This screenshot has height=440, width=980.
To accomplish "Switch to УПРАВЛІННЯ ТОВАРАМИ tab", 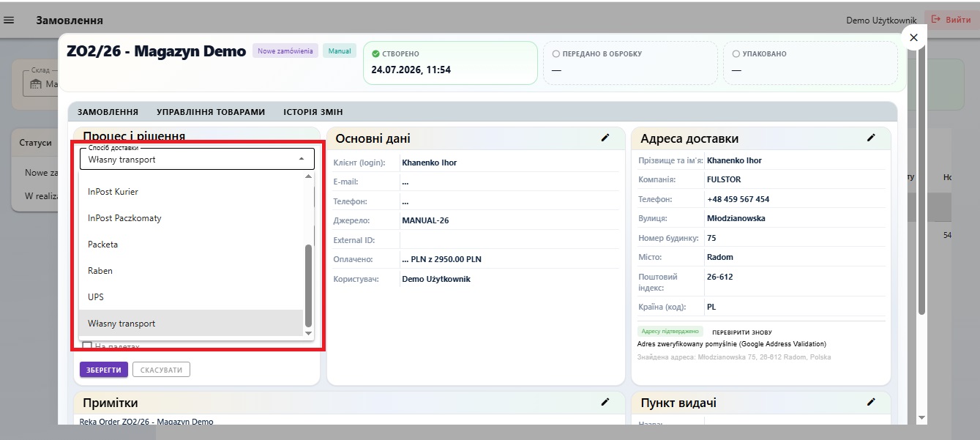I will click(x=211, y=112).
